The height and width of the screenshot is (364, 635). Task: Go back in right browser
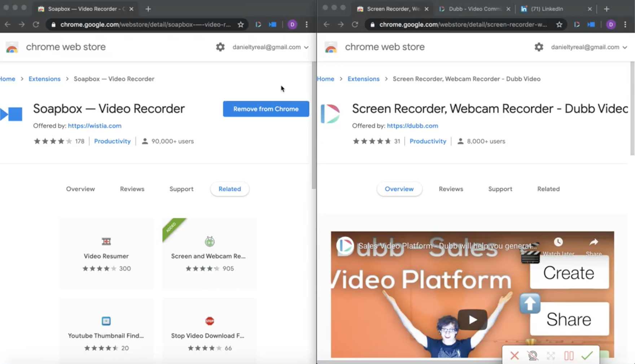[x=327, y=25]
